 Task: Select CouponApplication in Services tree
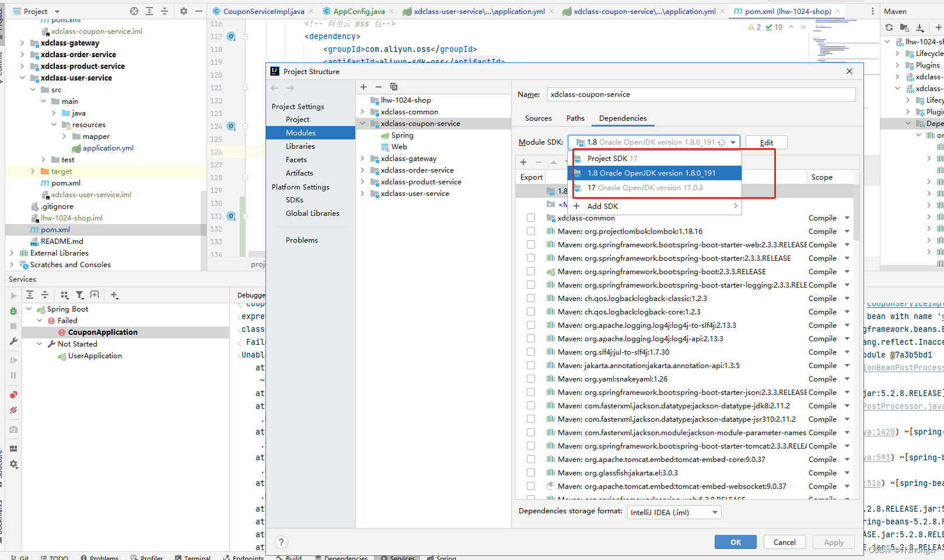pyautogui.click(x=103, y=332)
